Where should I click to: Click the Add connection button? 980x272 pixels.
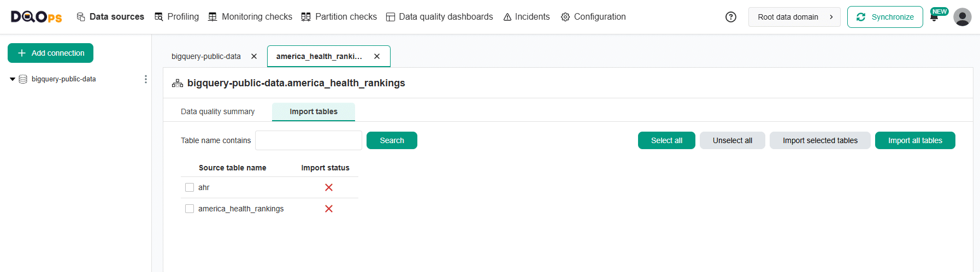50,53
